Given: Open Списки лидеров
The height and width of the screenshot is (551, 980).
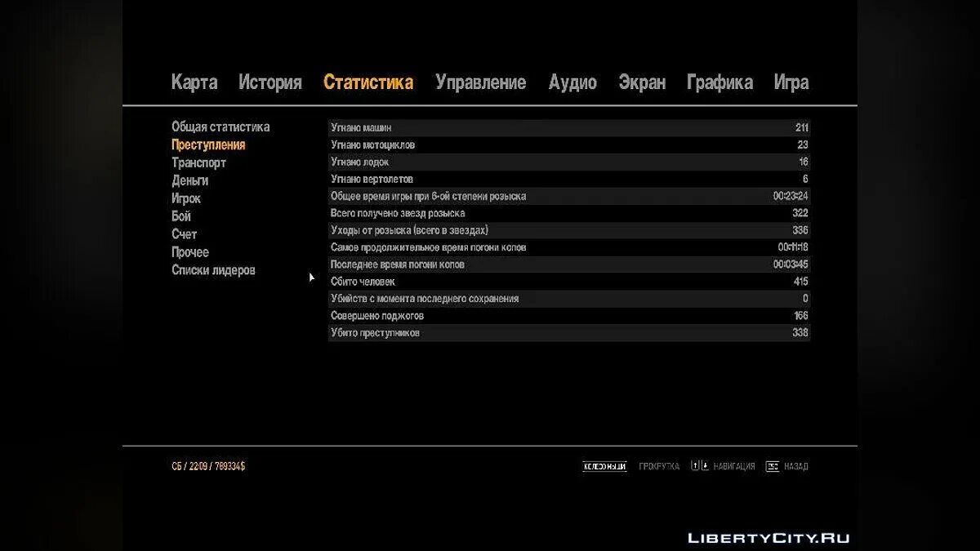Looking at the screenshot, I should tap(213, 270).
